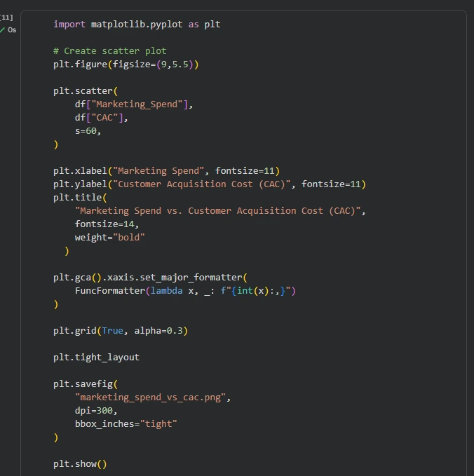Click the bbox_inches="tight" line

[x=126, y=424]
